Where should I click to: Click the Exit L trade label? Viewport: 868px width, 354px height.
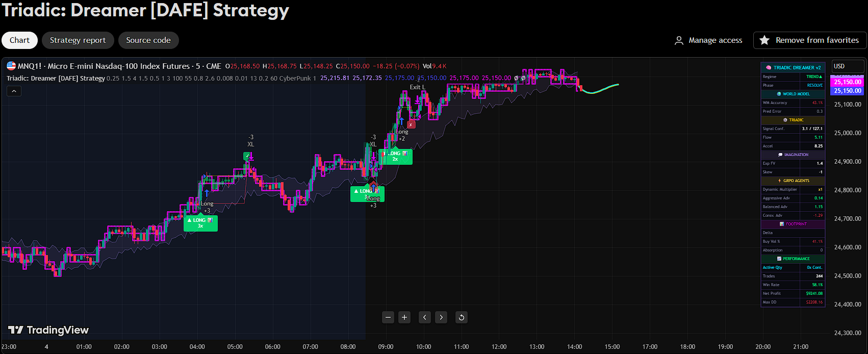point(417,87)
